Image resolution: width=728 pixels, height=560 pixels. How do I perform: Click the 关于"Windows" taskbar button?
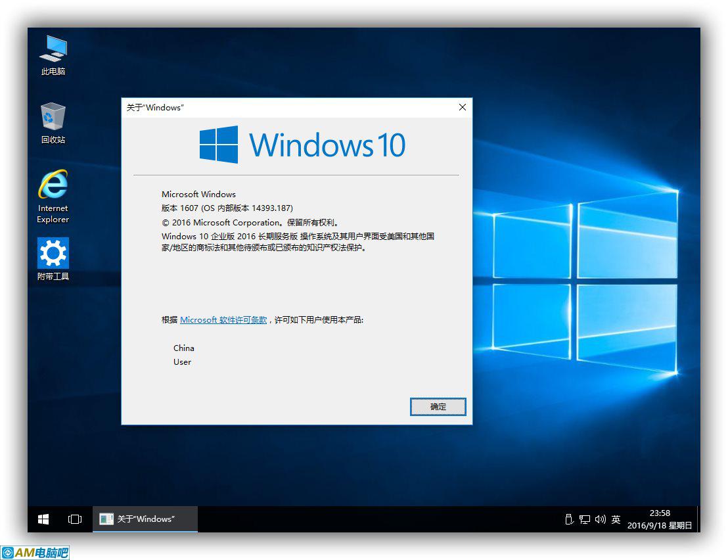(145, 519)
